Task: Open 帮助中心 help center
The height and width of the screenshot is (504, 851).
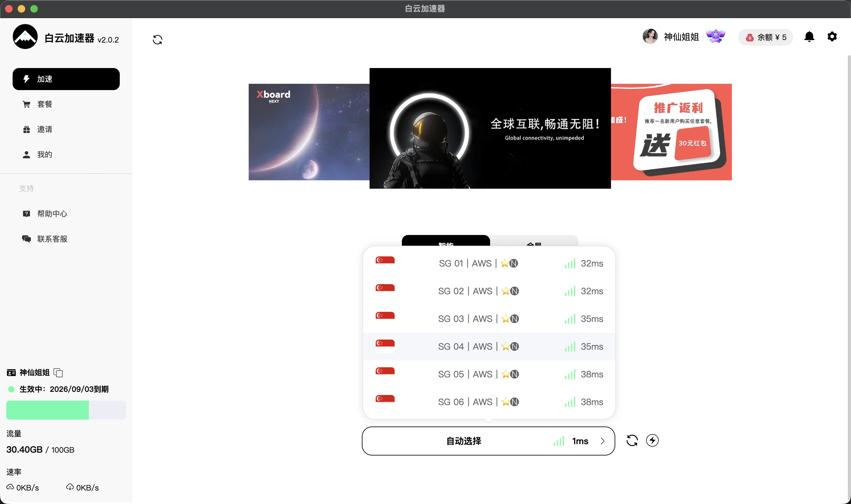Action: point(52,214)
